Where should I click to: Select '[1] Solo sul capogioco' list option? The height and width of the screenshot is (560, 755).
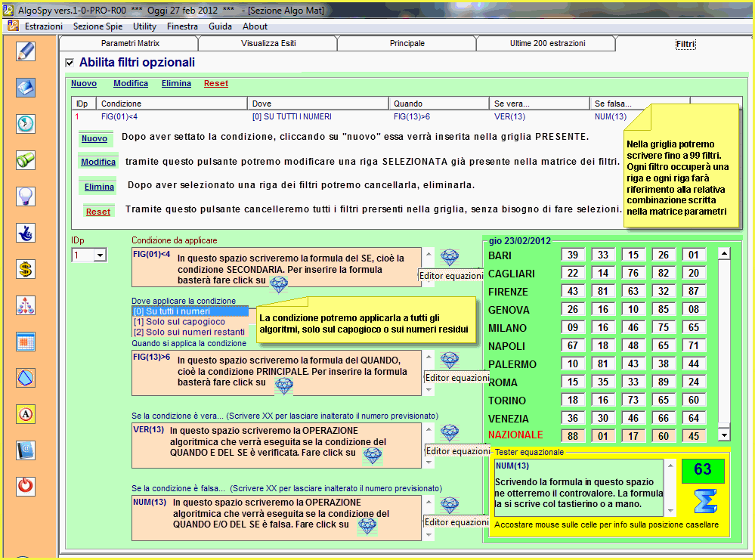[179, 321]
